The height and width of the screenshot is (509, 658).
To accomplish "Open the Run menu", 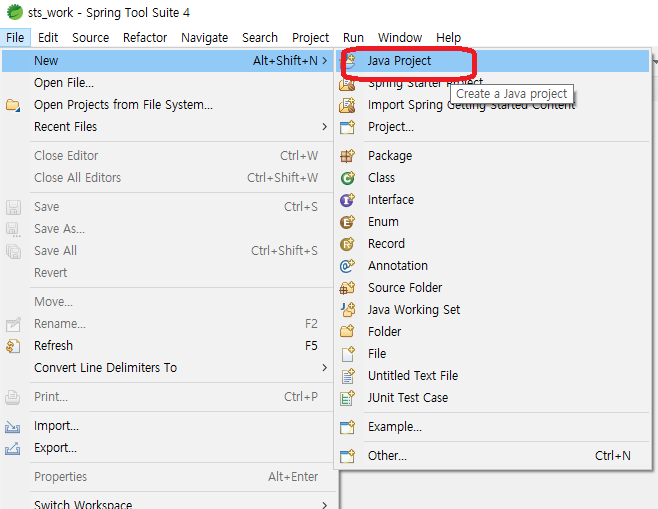I will (x=353, y=38).
